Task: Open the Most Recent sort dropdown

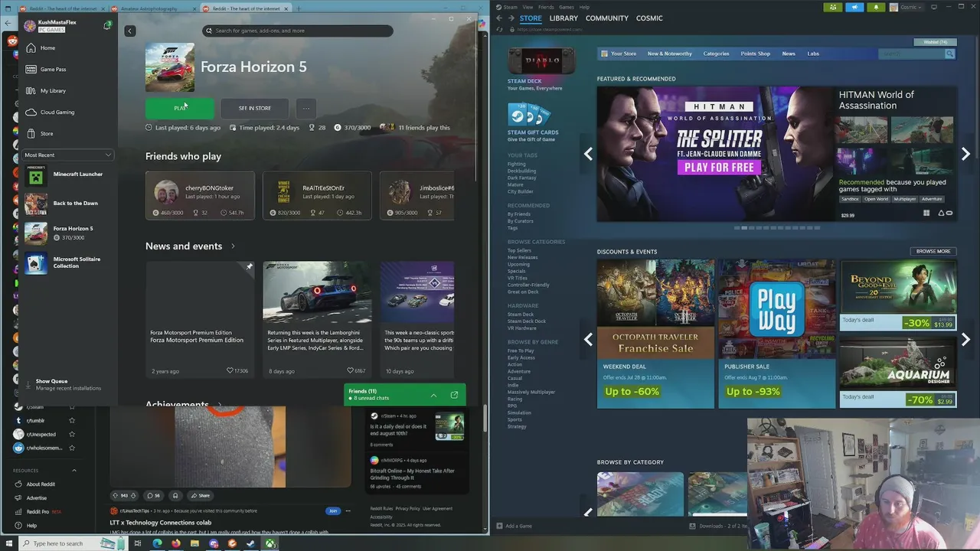Action: coord(68,155)
